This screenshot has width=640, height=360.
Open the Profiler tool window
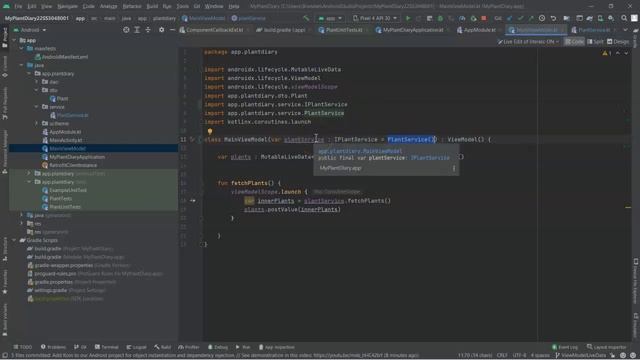(x=189, y=347)
